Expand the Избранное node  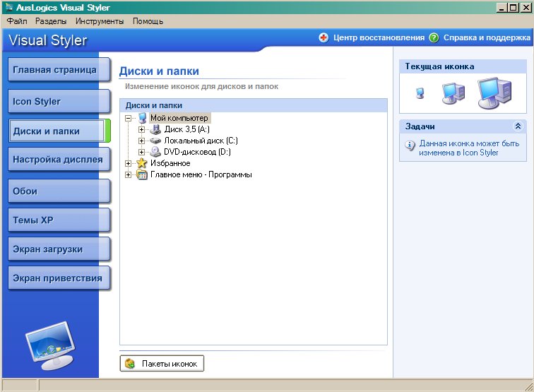click(128, 163)
